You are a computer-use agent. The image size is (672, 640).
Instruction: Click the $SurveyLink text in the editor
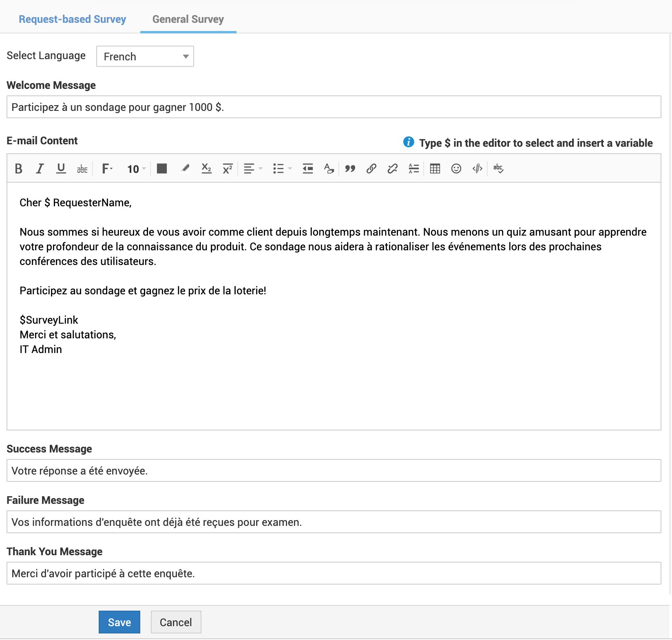point(49,320)
